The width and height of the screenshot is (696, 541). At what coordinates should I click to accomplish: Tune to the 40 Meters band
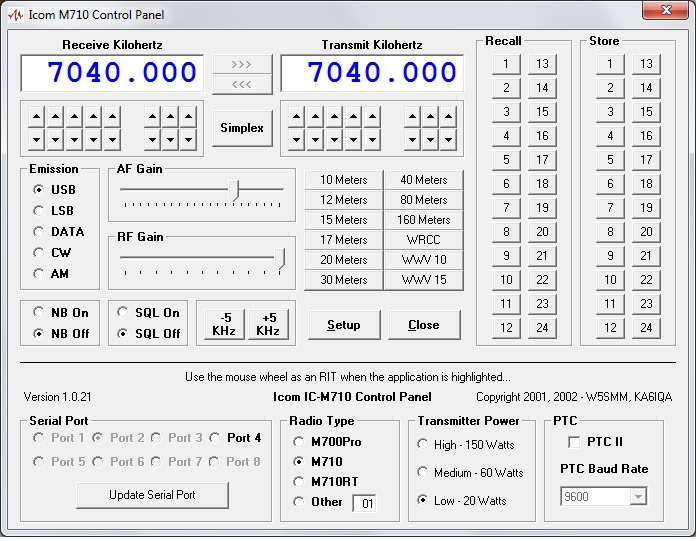(423, 180)
